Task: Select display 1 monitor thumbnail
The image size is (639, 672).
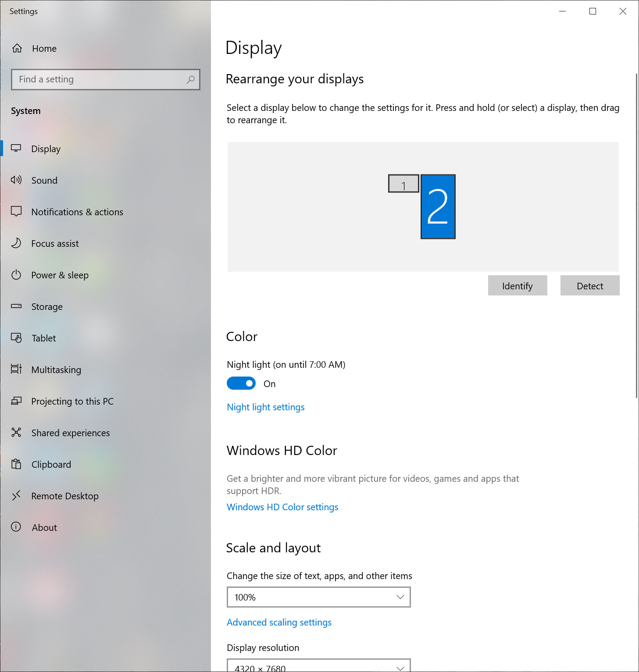Action: tap(403, 184)
